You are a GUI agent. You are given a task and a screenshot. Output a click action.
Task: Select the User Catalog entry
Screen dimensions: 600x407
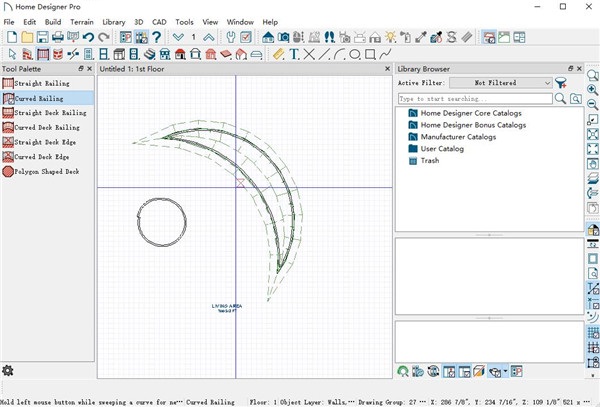tap(441, 149)
